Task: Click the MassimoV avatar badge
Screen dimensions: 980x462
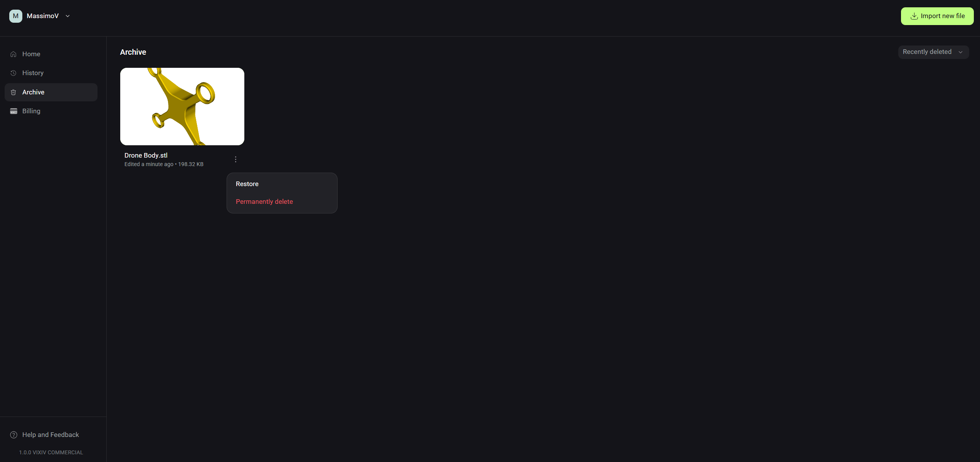Action: tap(16, 16)
